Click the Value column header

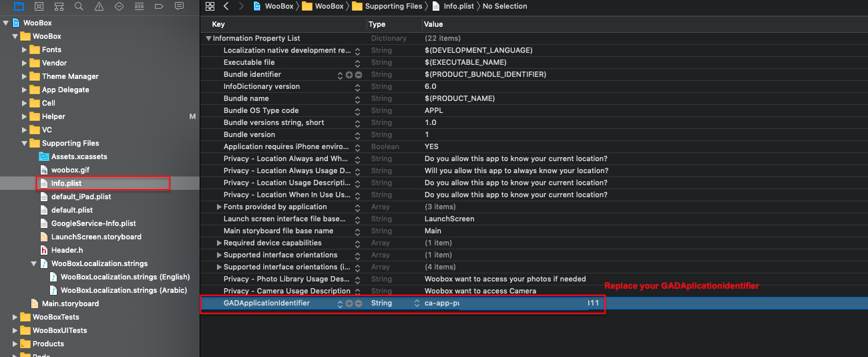(x=433, y=24)
